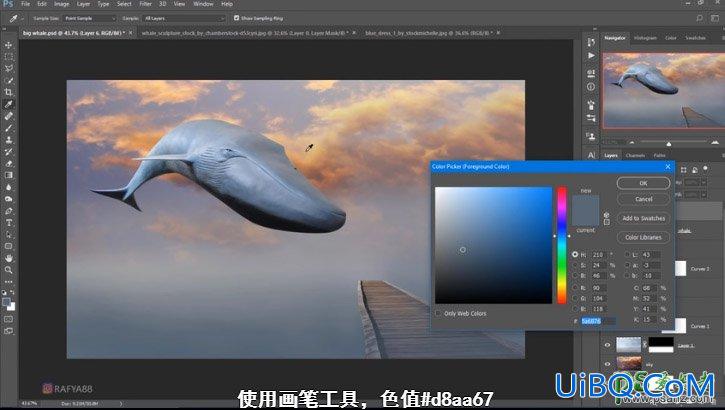
Task: Select the Clone Stamp tool
Action: tap(8, 140)
